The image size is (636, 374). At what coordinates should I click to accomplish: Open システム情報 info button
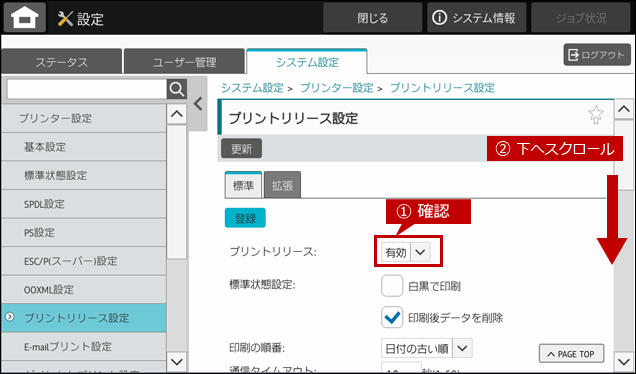476,18
